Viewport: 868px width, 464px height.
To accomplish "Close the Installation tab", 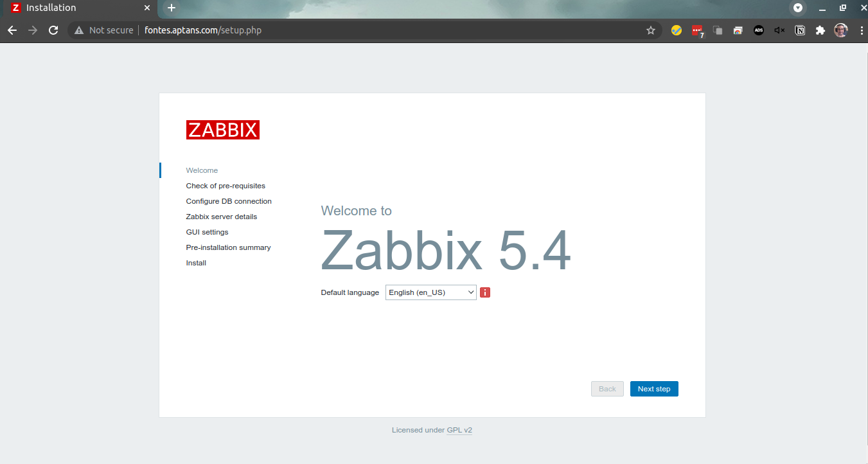I will click(147, 8).
